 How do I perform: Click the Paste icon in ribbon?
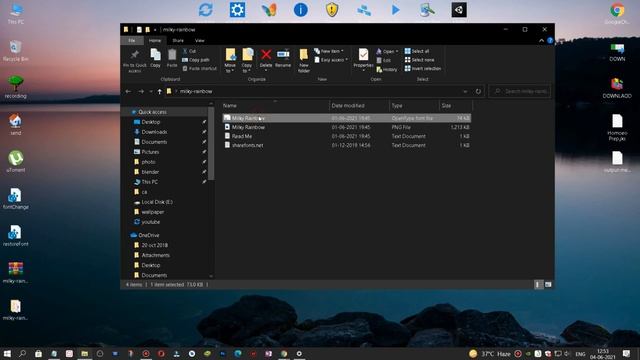click(172, 55)
